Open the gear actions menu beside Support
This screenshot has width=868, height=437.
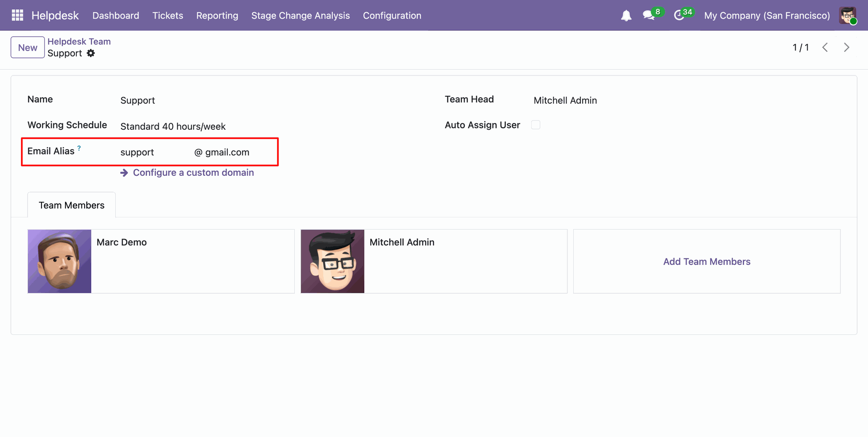click(x=91, y=53)
